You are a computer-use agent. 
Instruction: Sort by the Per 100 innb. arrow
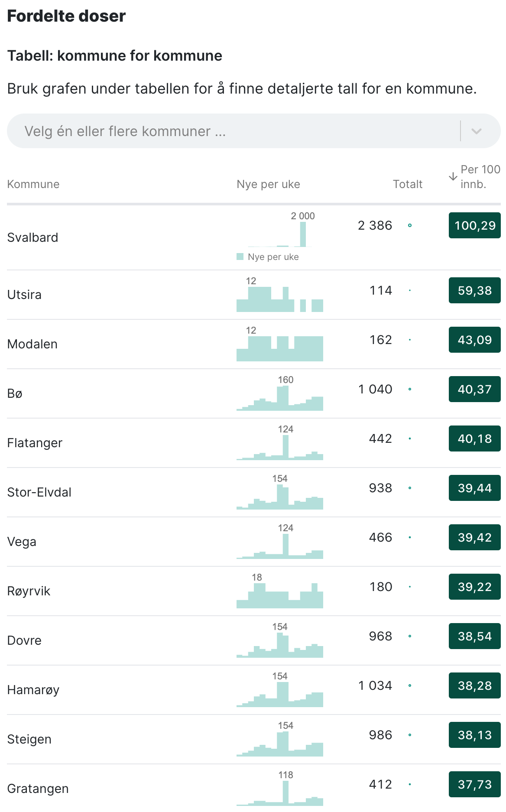[453, 176]
